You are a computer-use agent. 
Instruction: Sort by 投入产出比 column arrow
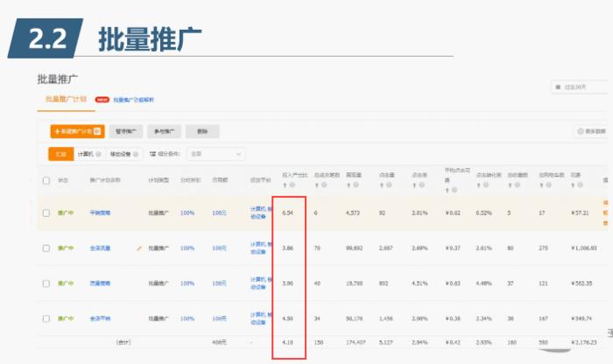(285, 185)
